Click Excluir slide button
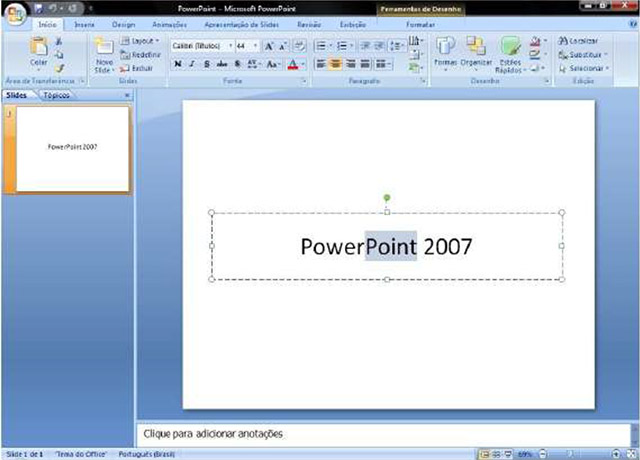 click(x=137, y=68)
